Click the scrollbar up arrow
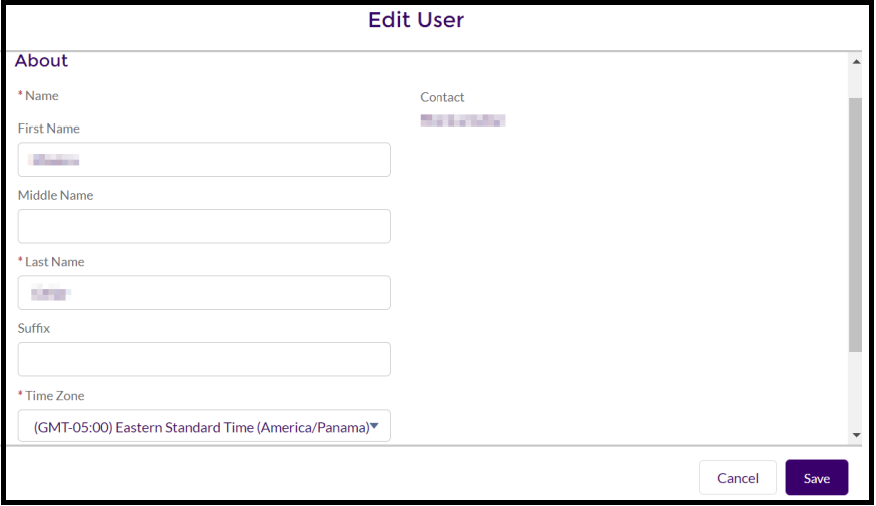Image resolution: width=876 pixels, height=506 pixels. pyautogui.click(x=855, y=62)
